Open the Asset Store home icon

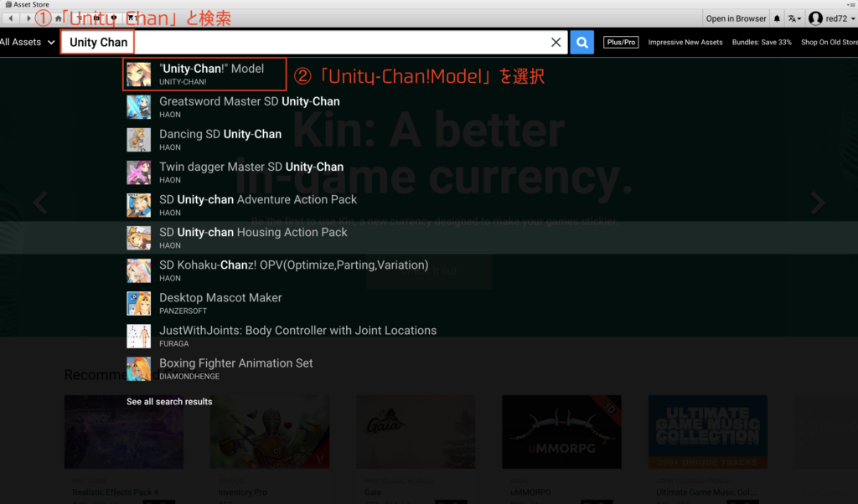59,18
